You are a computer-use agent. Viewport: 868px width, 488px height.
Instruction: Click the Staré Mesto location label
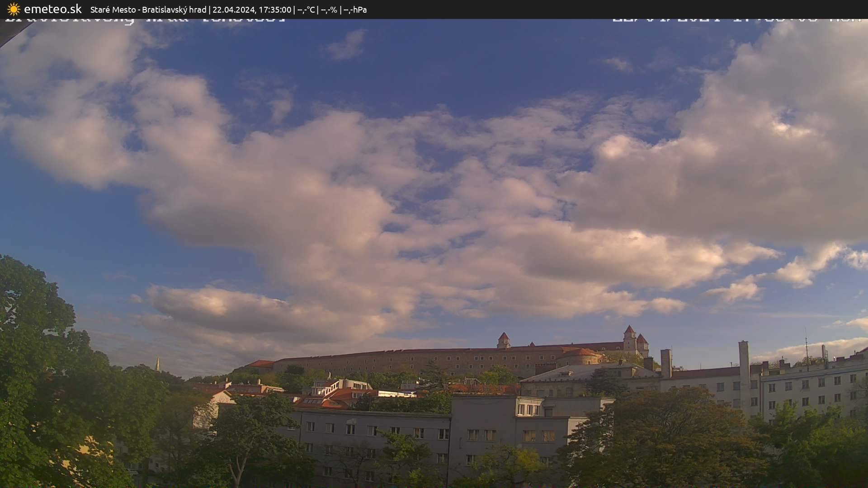point(113,9)
